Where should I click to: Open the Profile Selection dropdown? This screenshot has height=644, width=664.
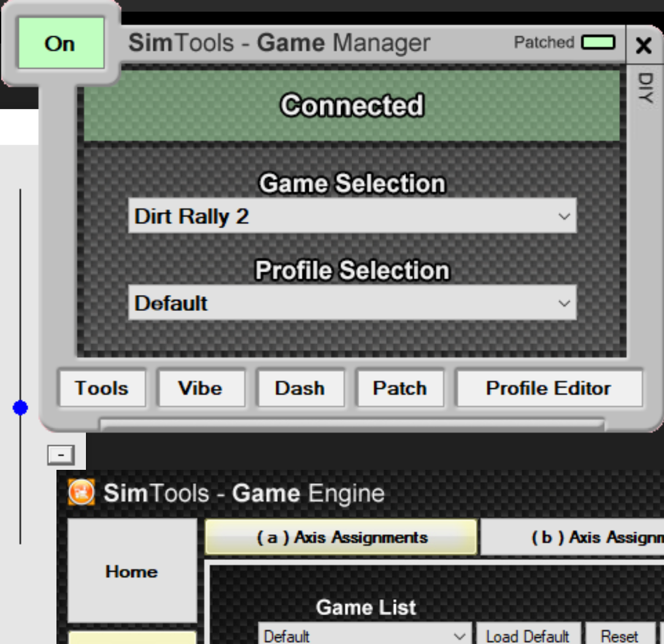click(x=352, y=303)
